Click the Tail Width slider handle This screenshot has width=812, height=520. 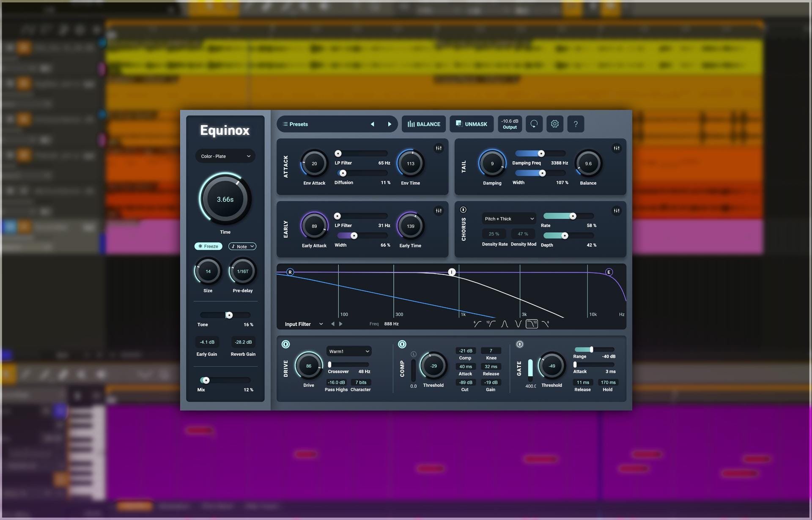542,173
